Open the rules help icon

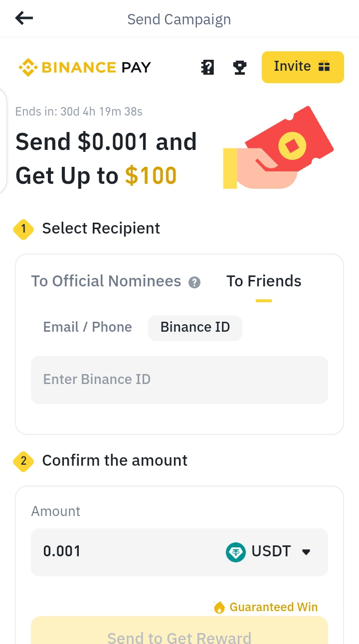click(x=207, y=67)
